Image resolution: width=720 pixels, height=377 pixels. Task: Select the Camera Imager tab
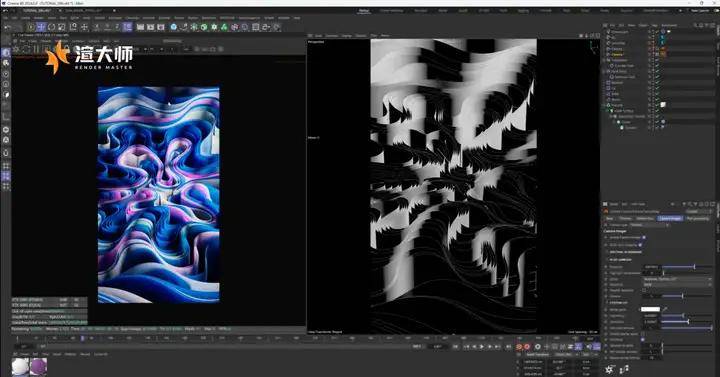click(x=669, y=218)
